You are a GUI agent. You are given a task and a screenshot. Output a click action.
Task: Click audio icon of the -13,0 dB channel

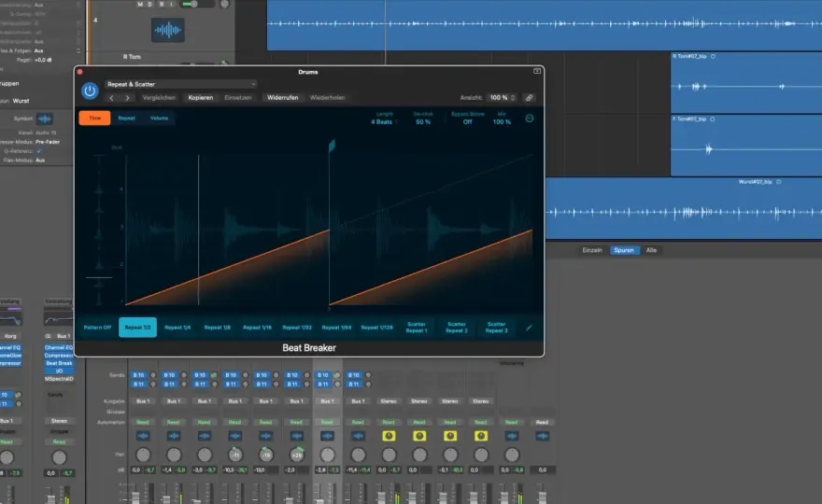tap(266, 436)
